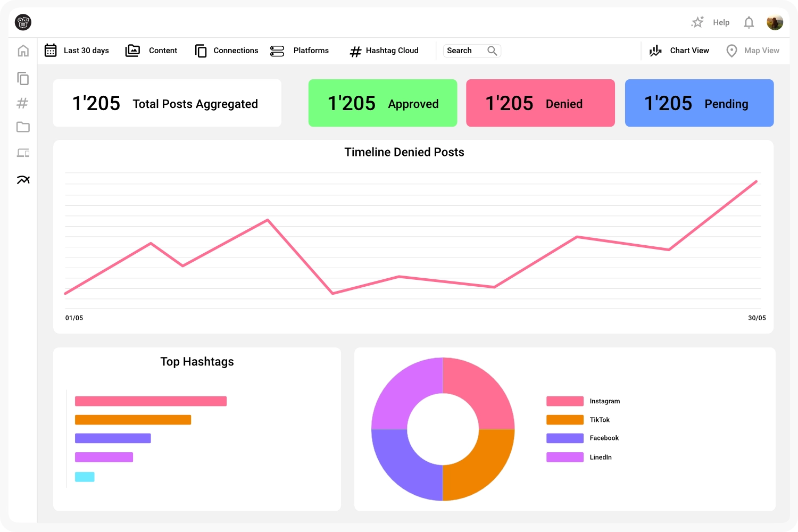This screenshot has height=532, width=798.
Task: Open the analytics trend sidebar icon
Action: (x=23, y=180)
